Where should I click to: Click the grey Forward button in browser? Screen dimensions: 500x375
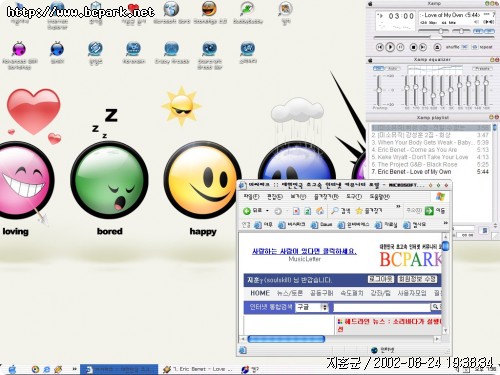click(278, 211)
